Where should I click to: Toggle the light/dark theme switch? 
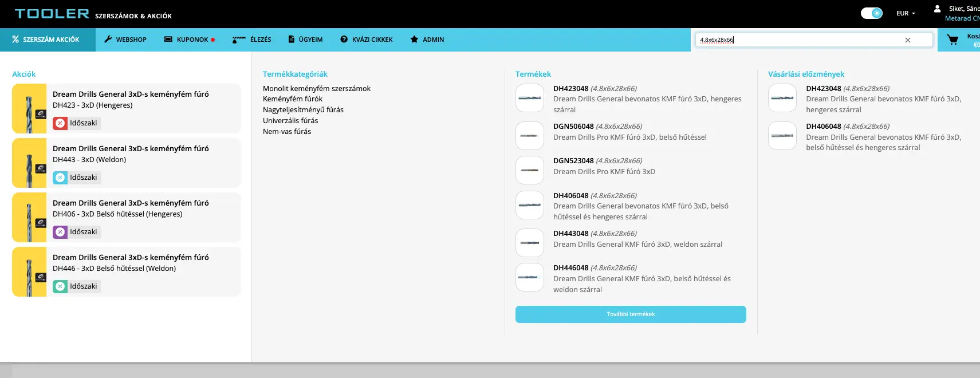[x=871, y=13]
